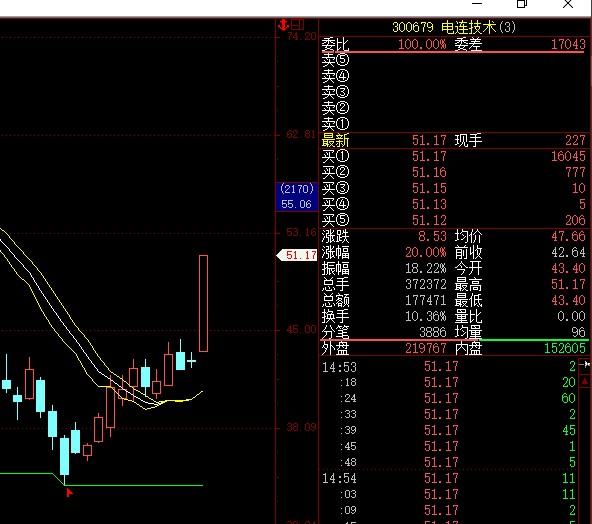The width and height of the screenshot is (592, 524).
Task: Select the :48 tick timestamp
Action: tap(347, 462)
